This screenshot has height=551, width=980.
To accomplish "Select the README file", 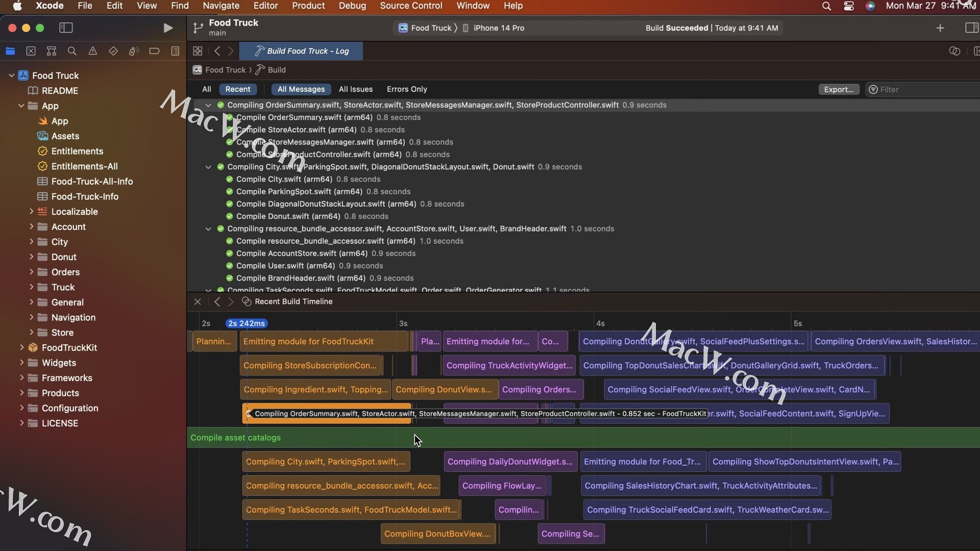I will coord(60,91).
